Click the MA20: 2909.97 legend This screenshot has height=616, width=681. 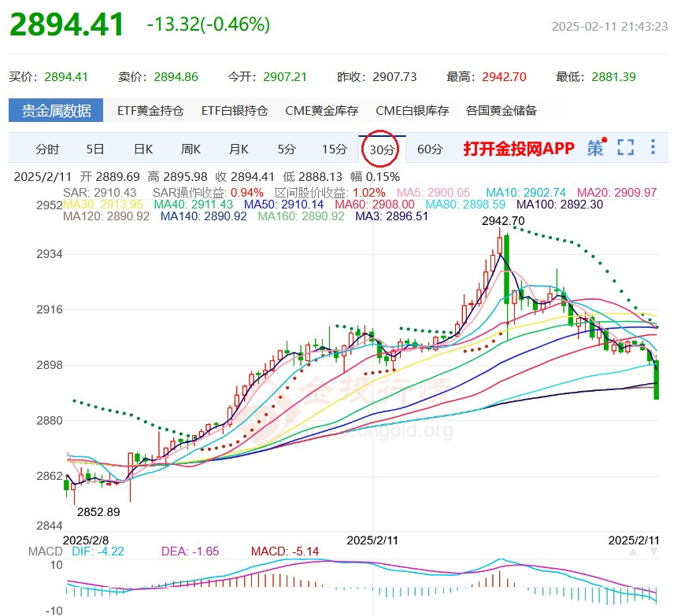point(616,192)
